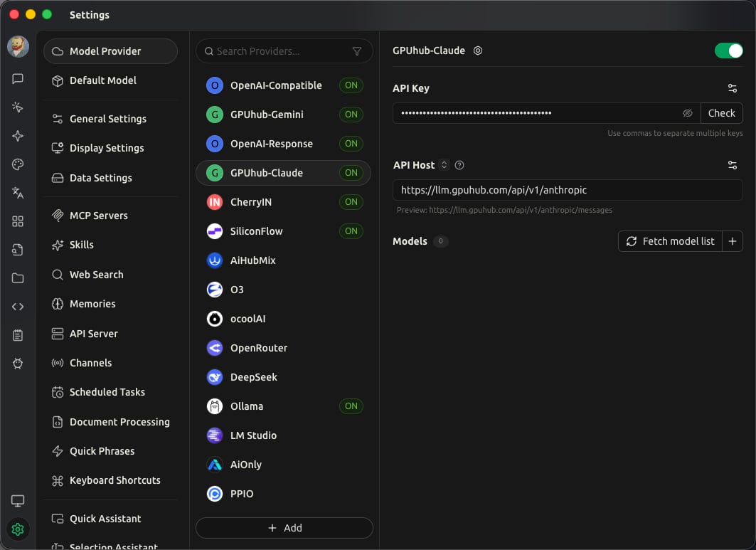The image size is (756, 550).
Task: Open the agents cursor-sparkle sidebar icon
Action: click(18, 107)
